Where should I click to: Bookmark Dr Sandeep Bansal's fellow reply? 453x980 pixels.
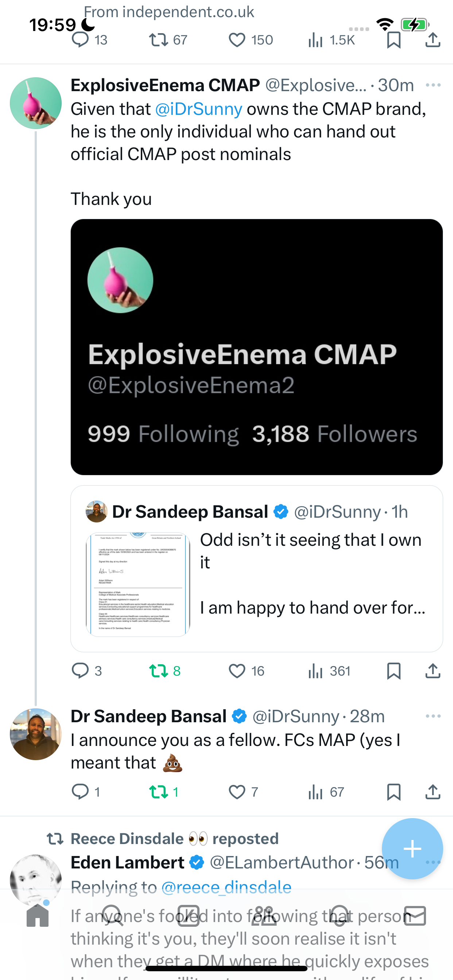pos(394,792)
